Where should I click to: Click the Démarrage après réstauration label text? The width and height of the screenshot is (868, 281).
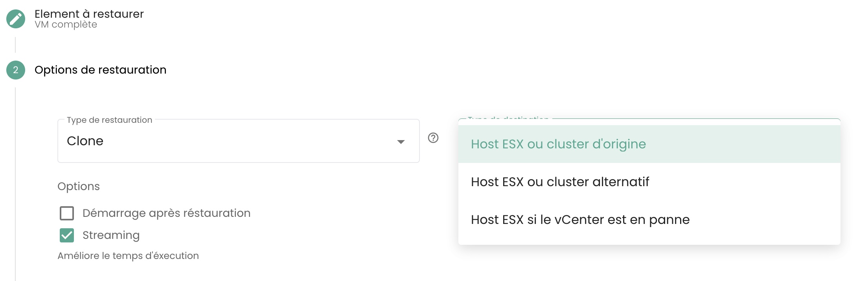point(166,213)
